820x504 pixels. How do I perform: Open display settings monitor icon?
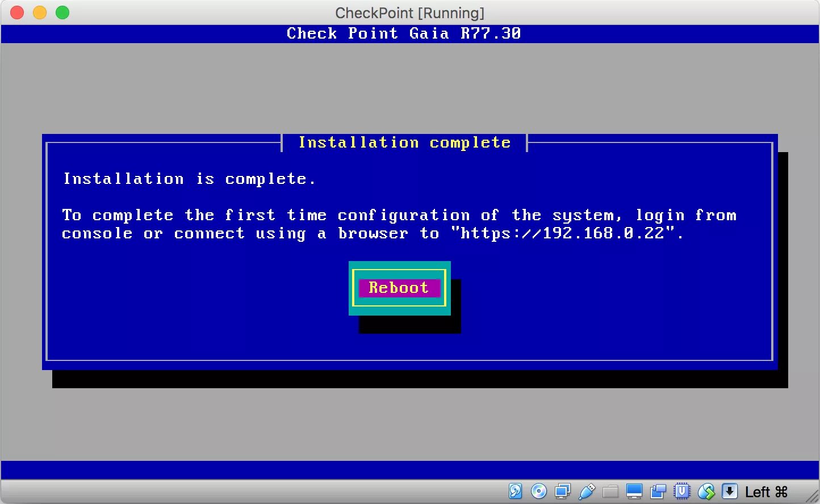click(634, 491)
